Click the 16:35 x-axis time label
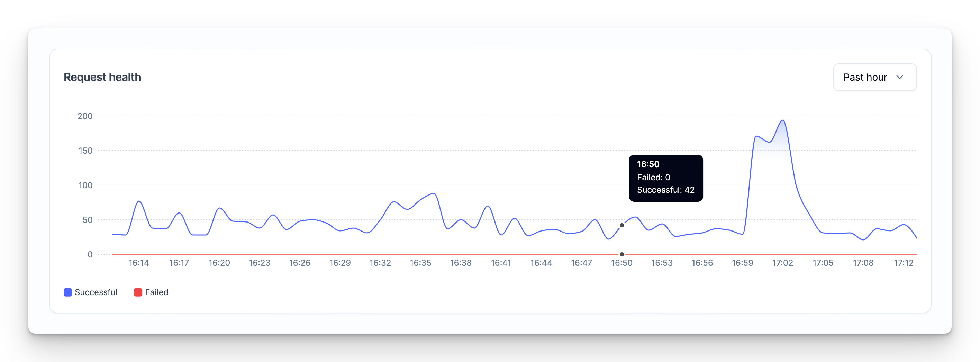Image resolution: width=980 pixels, height=362 pixels. tap(420, 263)
